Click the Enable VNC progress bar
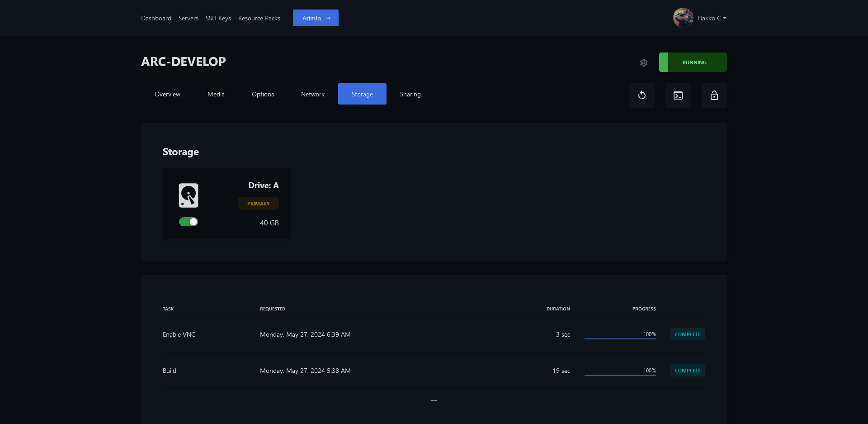The width and height of the screenshot is (868, 424). tap(620, 338)
